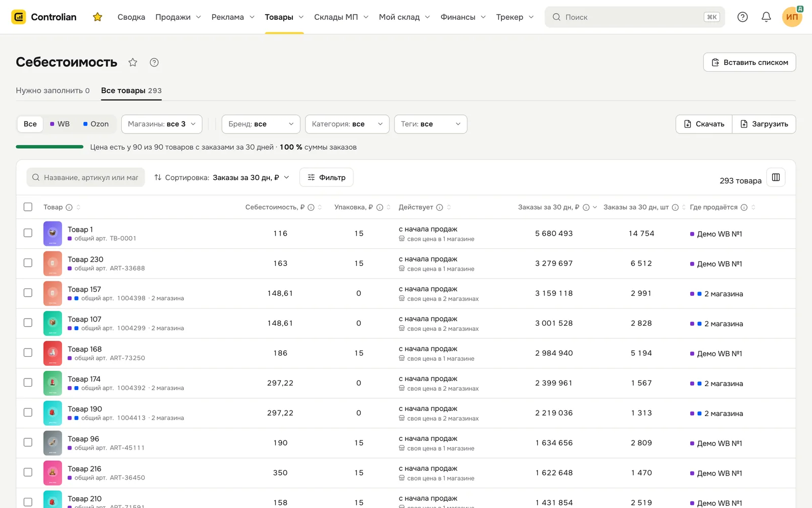
Task: Click the Загрузить button
Action: coord(764,124)
